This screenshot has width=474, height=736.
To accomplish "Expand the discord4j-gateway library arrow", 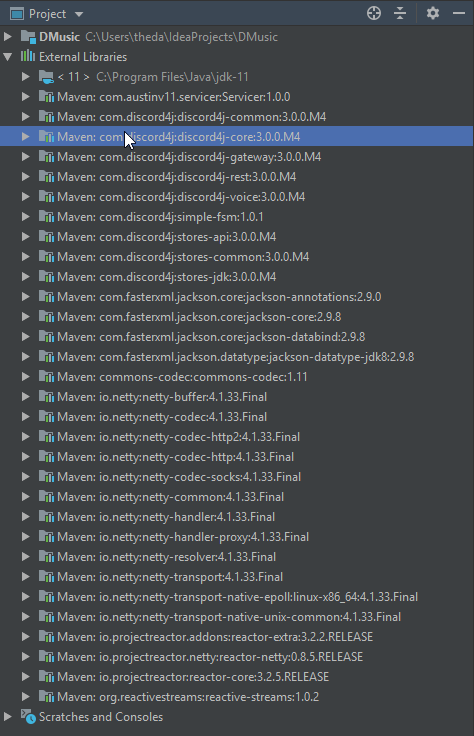I will pos(25,157).
